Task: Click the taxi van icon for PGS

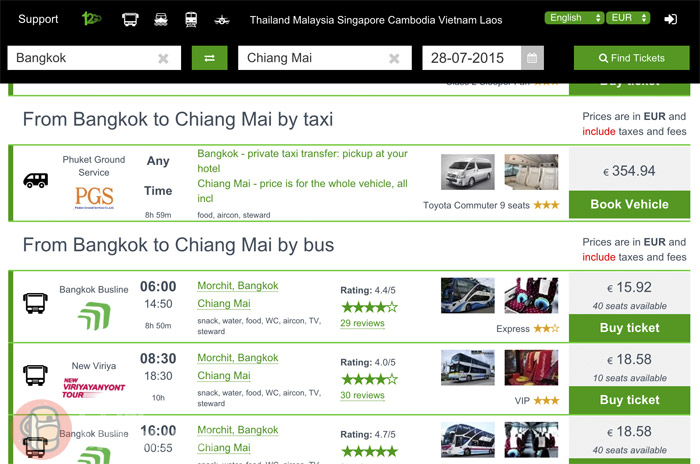Action: (36, 180)
